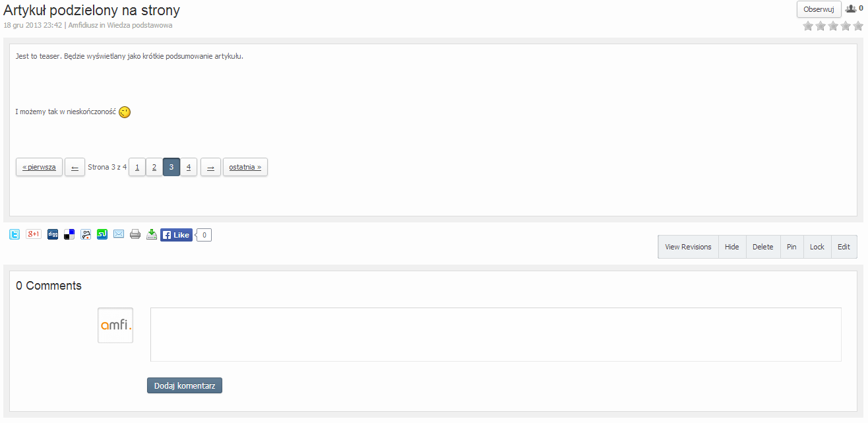Image resolution: width=868 pixels, height=423 pixels.
Task: Click the Obserwuj button
Action: pyautogui.click(x=819, y=9)
